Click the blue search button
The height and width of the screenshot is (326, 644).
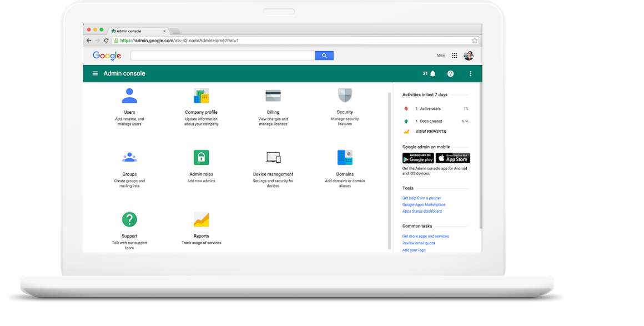click(324, 56)
